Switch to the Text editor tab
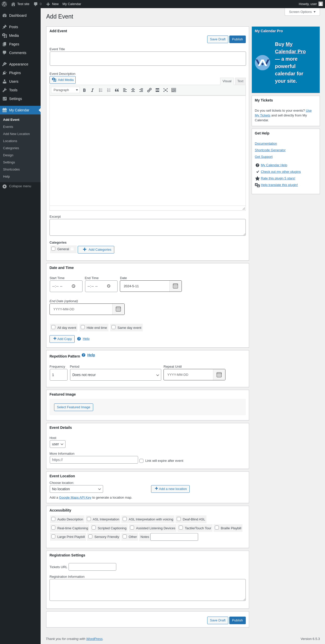The height and width of the screenshot is (644, 325). (x=240, y=81)
